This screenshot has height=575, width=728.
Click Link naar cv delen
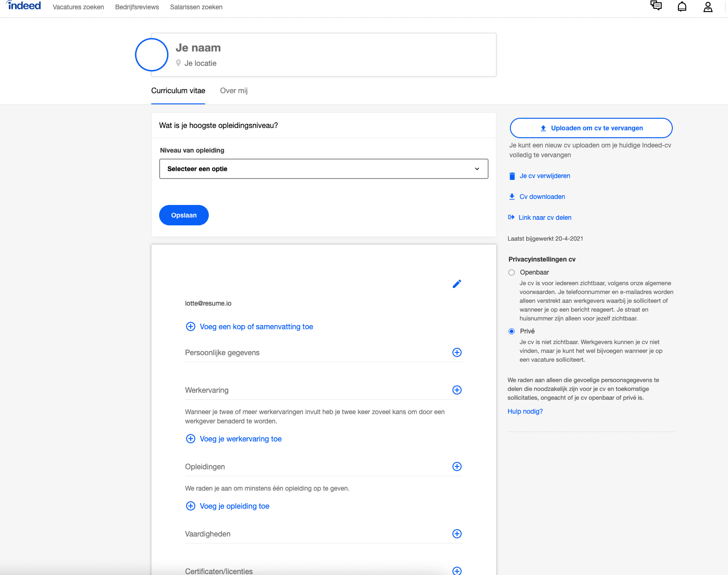[545, 217]
